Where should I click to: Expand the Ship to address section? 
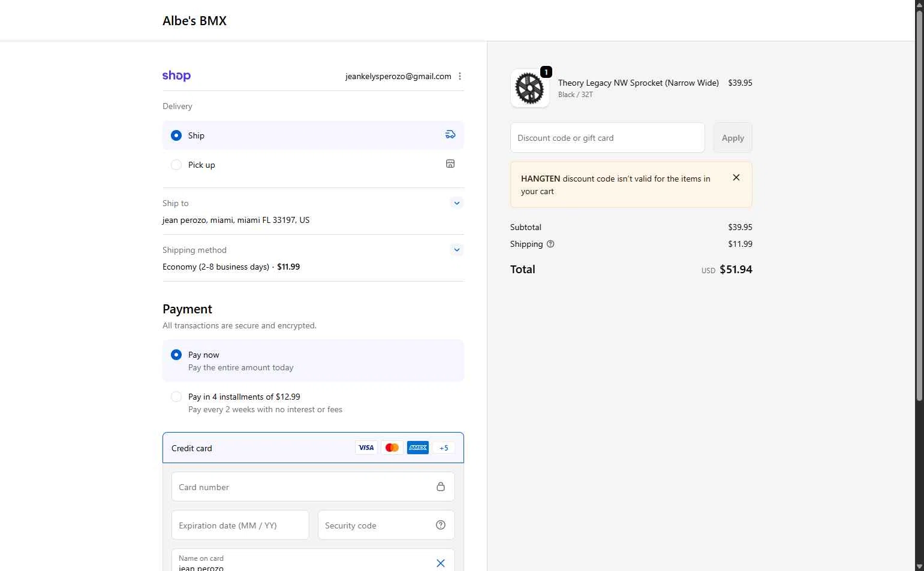click(457, 203)
